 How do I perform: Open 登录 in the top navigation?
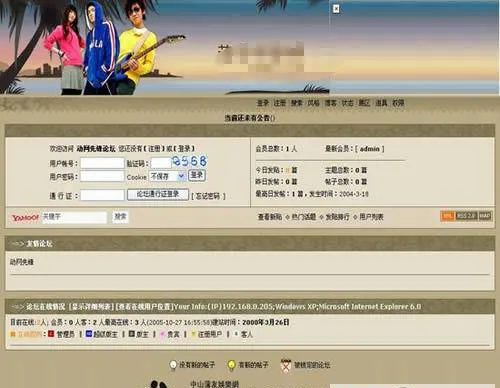pyautogui.click(x=262, y=103)
